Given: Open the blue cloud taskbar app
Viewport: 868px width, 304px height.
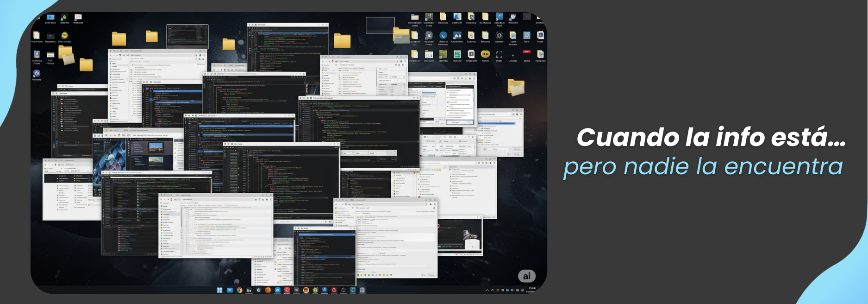Looking at the screenshot, I should pos(277,290).
